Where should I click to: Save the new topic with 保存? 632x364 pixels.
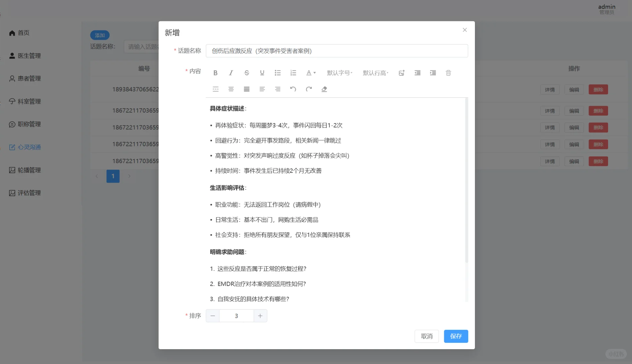click(456, 336)
